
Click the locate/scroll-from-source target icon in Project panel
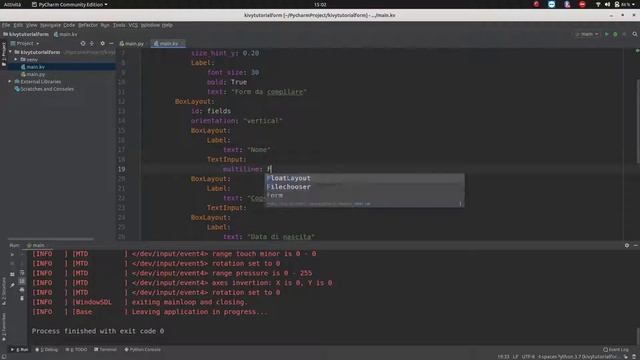click(83, 43)
